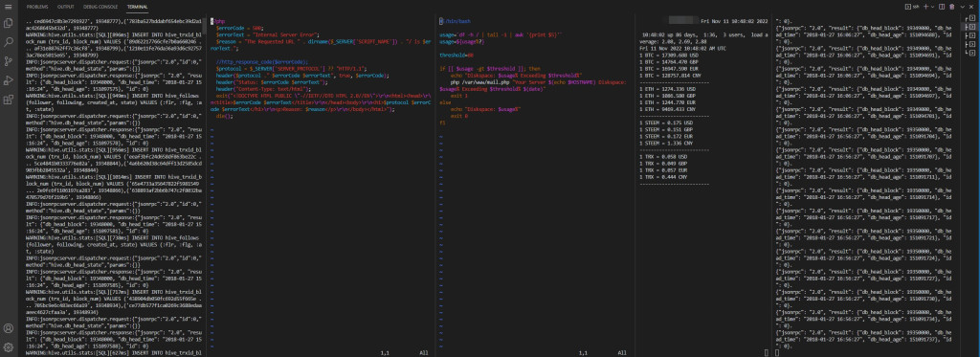Open the Explorer view in the activity bar
The width and height of the screenshot is (980, 357).
pos(8,23)
